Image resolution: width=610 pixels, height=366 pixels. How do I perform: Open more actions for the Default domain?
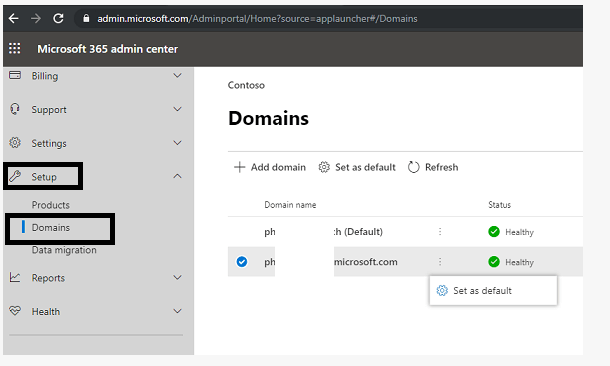(440, 232)
